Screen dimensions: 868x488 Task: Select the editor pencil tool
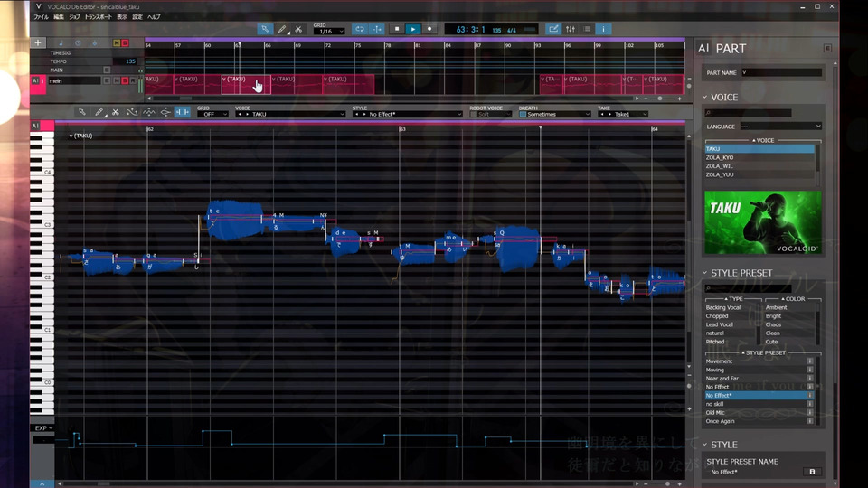click(99, 112)
